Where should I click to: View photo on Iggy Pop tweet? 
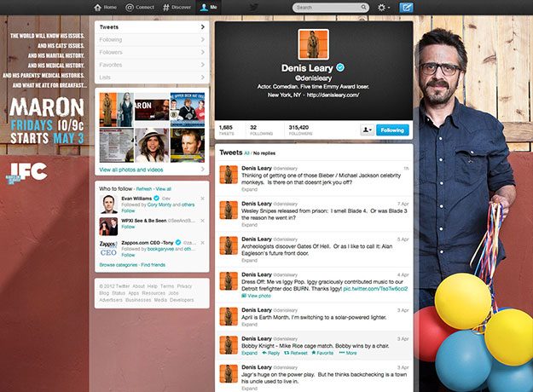pos(257,296)
